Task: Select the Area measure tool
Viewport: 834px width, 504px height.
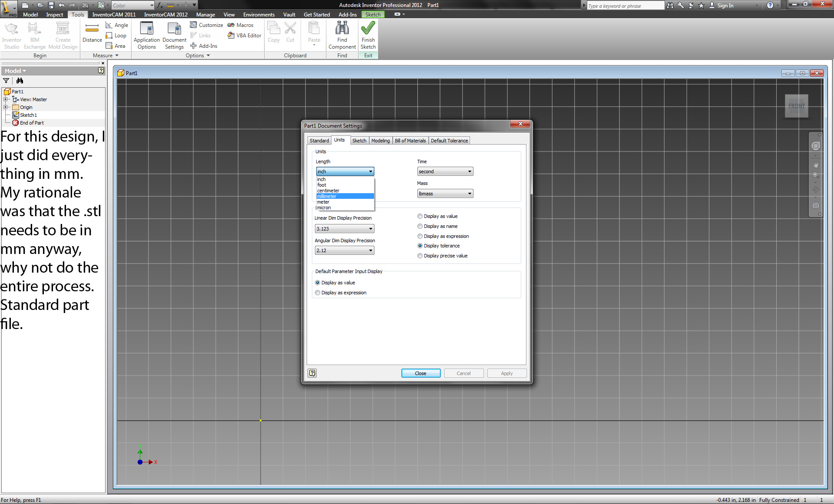Action: tap(116, 46)
